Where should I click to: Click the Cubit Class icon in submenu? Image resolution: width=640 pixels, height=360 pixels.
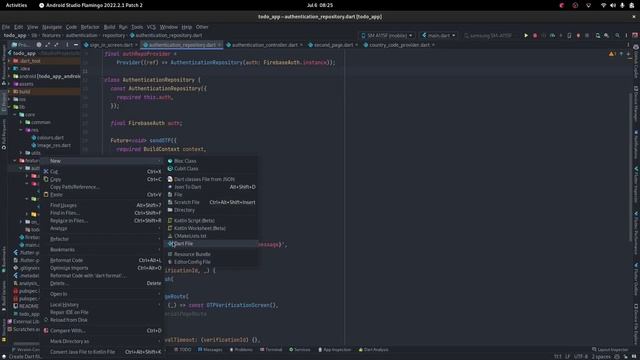tap(170, 169)
